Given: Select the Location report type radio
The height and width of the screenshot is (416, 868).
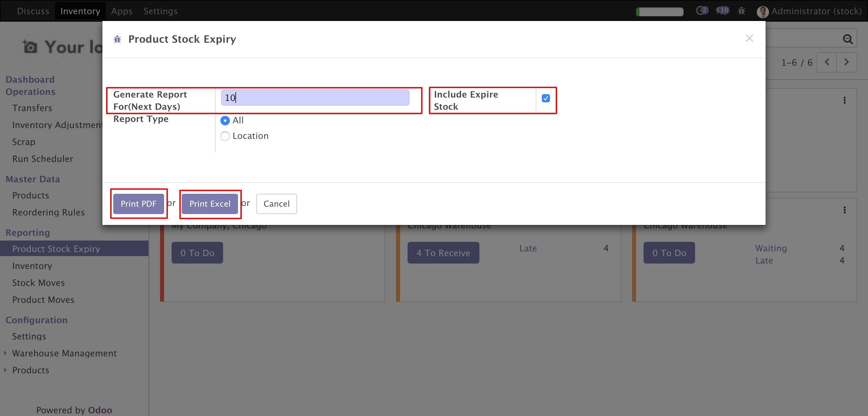Looking at the screenshot, I should 225,136.
